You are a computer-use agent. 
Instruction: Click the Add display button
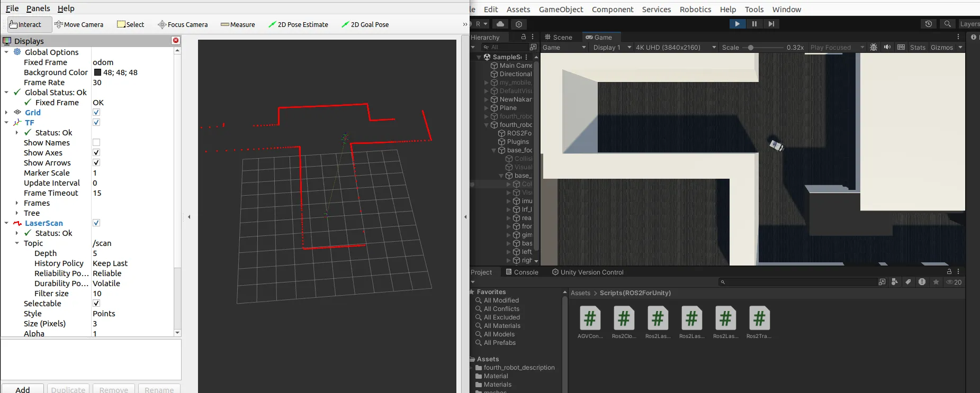coord(23,389)
